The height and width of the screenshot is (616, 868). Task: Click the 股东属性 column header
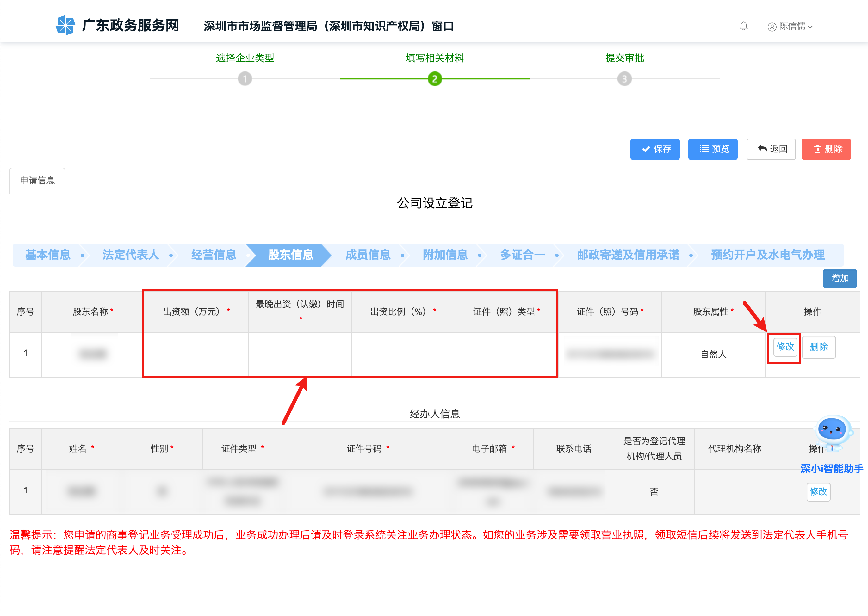pos(713,312)
